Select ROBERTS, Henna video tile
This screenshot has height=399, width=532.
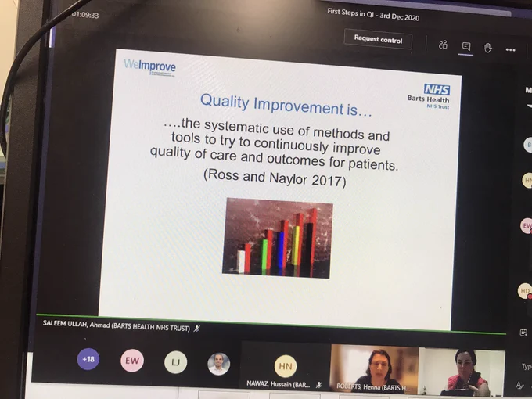374,368
